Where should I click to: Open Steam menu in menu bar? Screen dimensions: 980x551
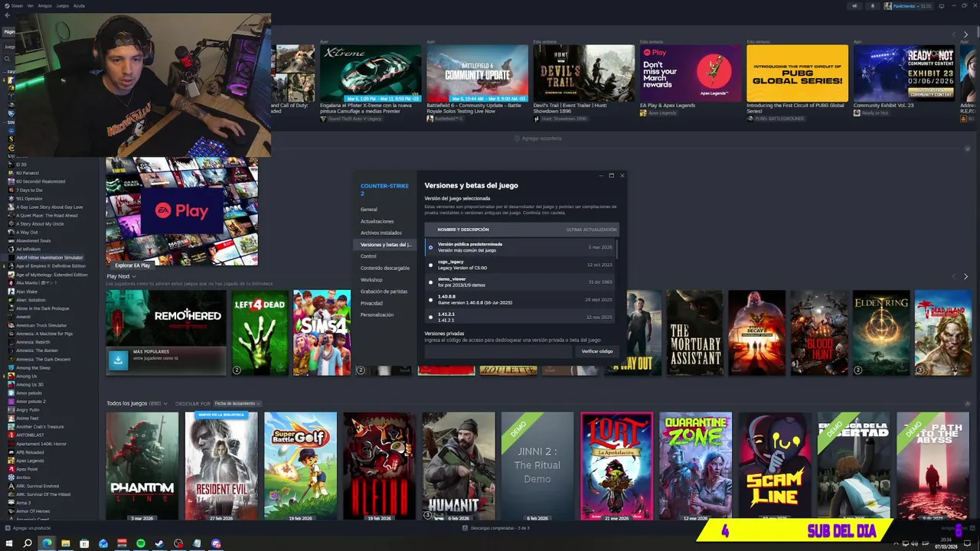pyautogui.click(x=17, y=5)
